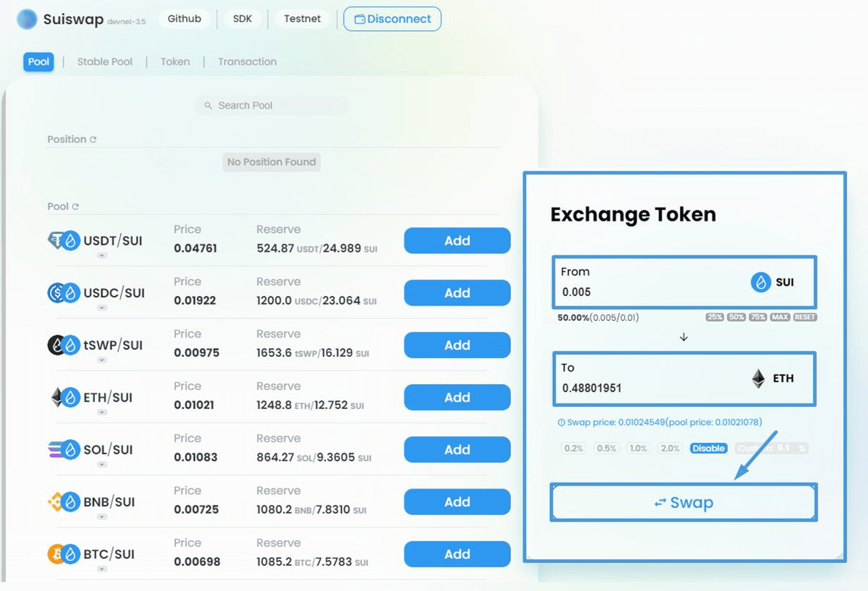
Task: Click the BTC/SUI token pair icon
Action: pyautogui.click(x=64, y=554)
